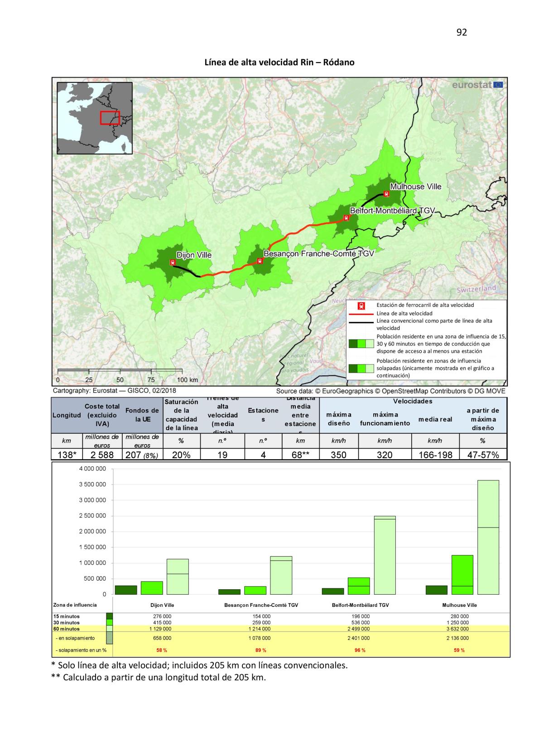
Task: Click the EU flag beside eurostat logo
Action: (x=498, y=85)
